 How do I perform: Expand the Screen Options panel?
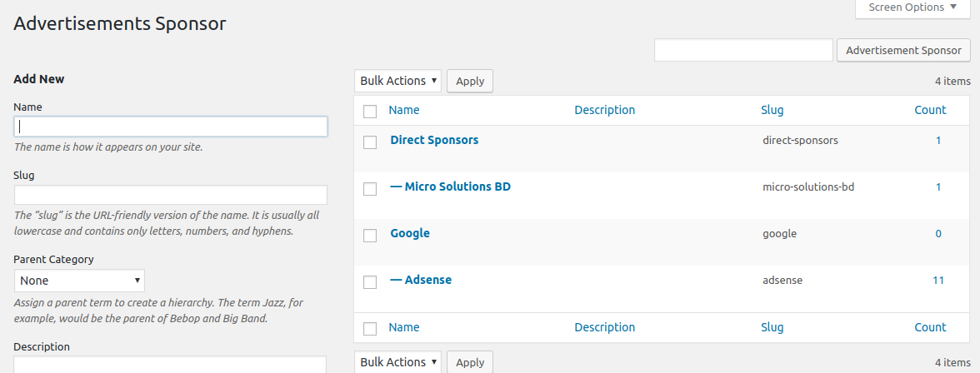point(912,7)
